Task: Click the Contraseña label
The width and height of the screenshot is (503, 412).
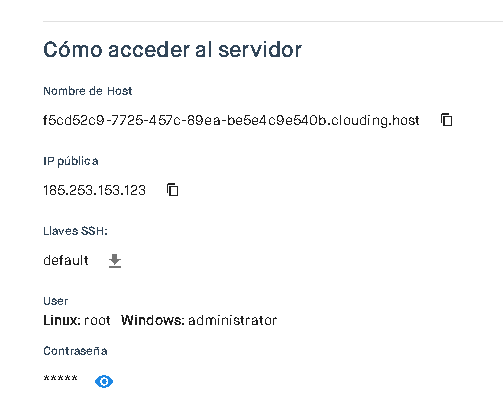Action: click(75, 351)
